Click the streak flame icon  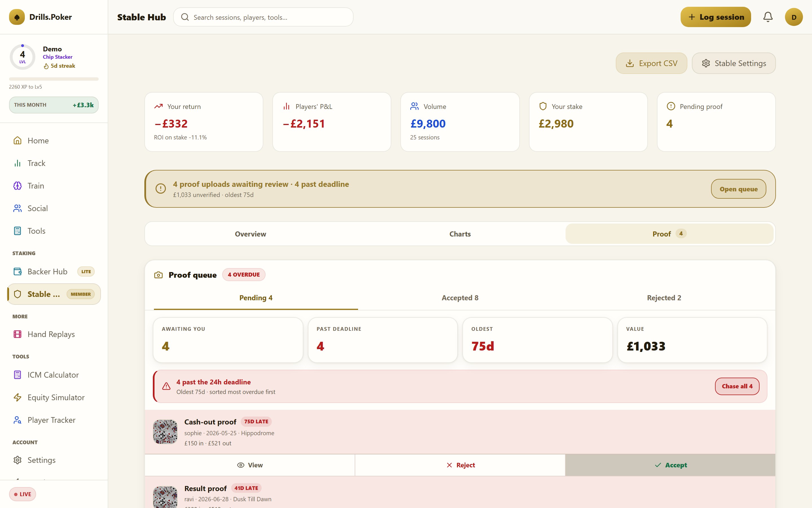pos(46,66)
